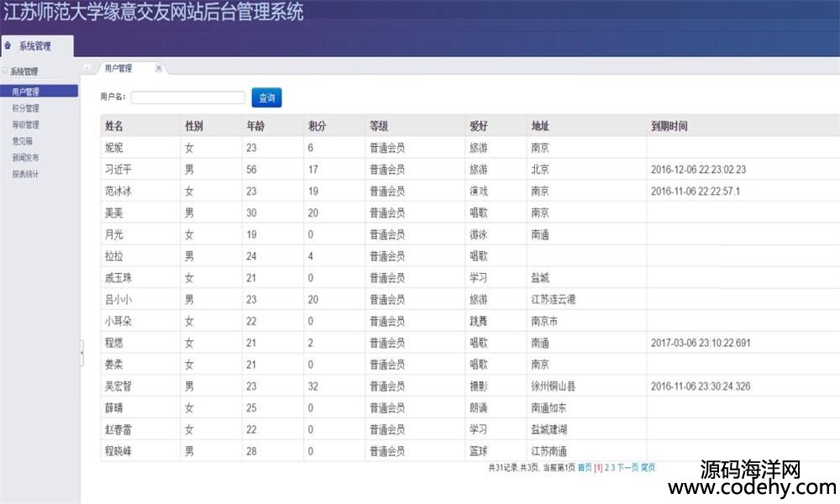Click the 性别 column header

194,126
